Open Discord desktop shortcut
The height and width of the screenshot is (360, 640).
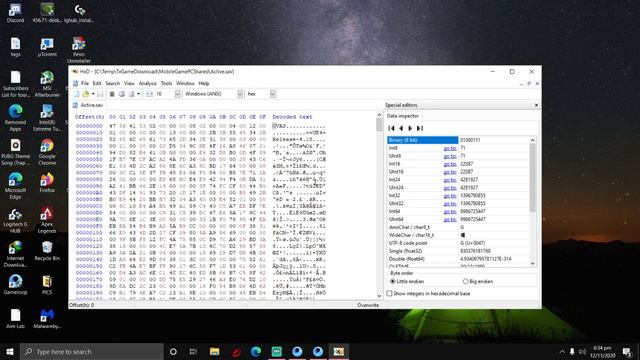coord(15,13)
